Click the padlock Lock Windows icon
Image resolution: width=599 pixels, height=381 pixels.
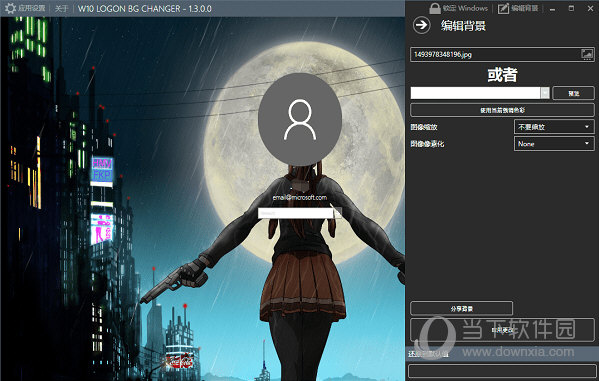click(435, 8)
